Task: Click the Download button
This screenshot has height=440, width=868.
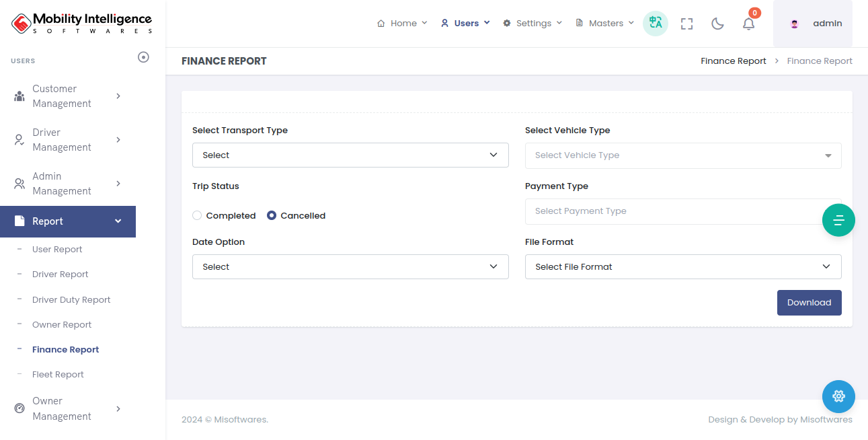Action: click(809, 303)
